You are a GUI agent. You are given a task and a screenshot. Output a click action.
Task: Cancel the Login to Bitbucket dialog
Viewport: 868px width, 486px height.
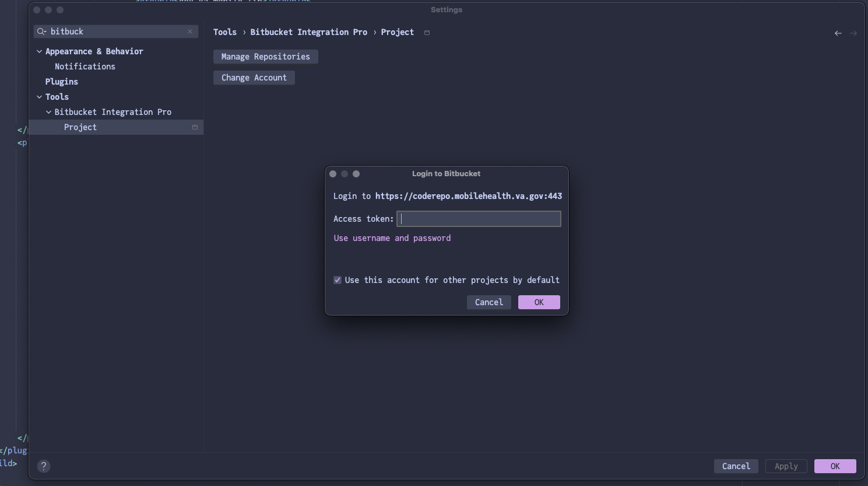pos(489,302)
